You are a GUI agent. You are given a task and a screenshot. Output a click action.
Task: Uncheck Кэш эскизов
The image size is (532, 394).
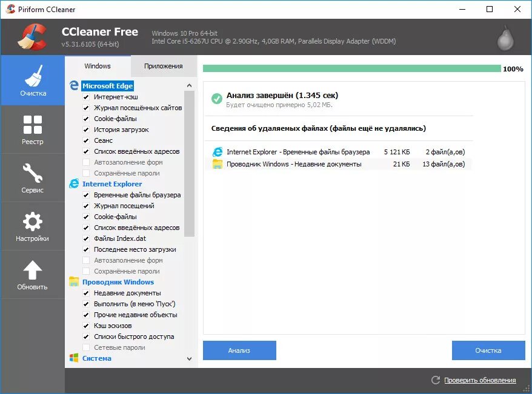[x=86, y=326]
